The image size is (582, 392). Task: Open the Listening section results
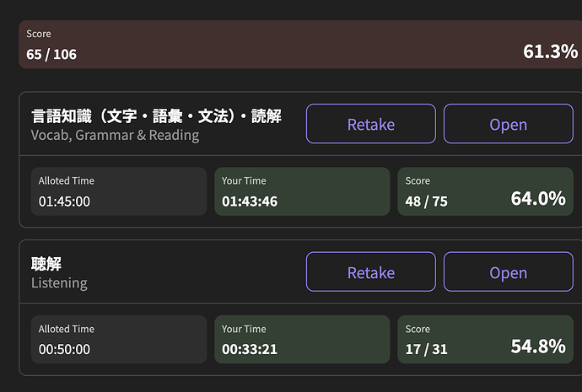point(508,272)
